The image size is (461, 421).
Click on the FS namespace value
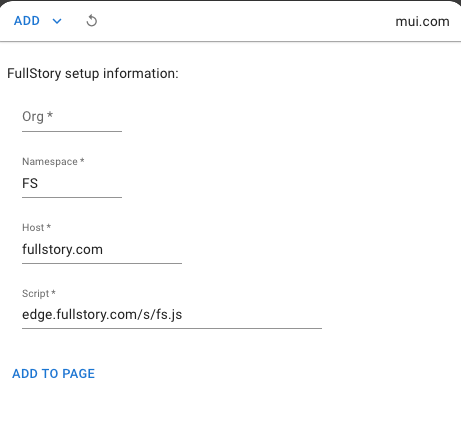pos(30,183)
